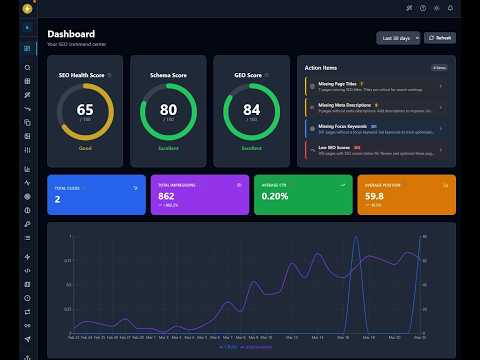Open the crossed tools sidebar icon
Viewport: 480px width, 360px height.
(x=27, y=95)
